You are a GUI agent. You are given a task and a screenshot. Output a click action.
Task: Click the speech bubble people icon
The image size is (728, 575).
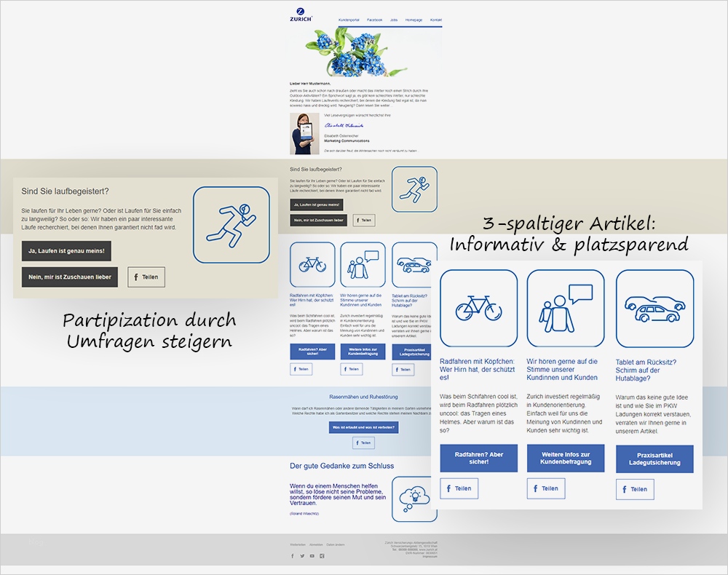[x=566, y=309]
